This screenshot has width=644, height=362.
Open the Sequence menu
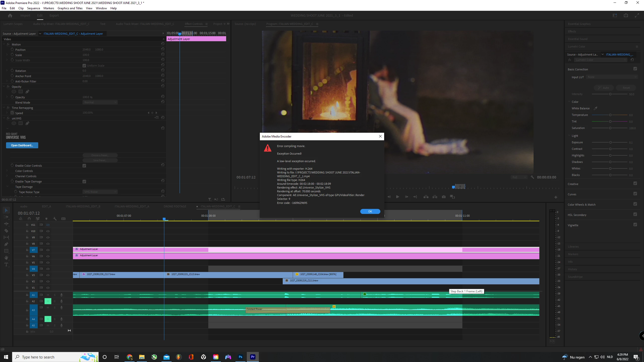tap(33, 8)
